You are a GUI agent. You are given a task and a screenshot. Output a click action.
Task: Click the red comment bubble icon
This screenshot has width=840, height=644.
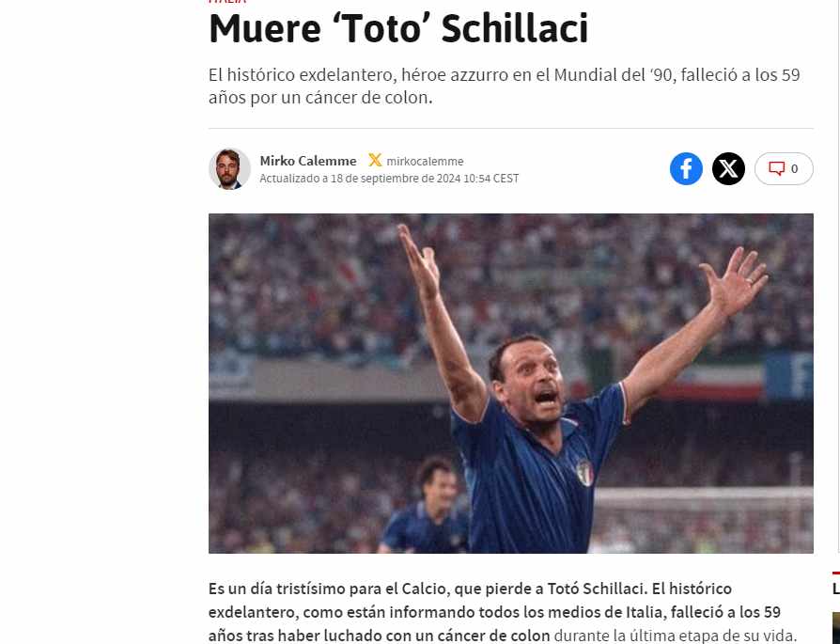(776, 168)
